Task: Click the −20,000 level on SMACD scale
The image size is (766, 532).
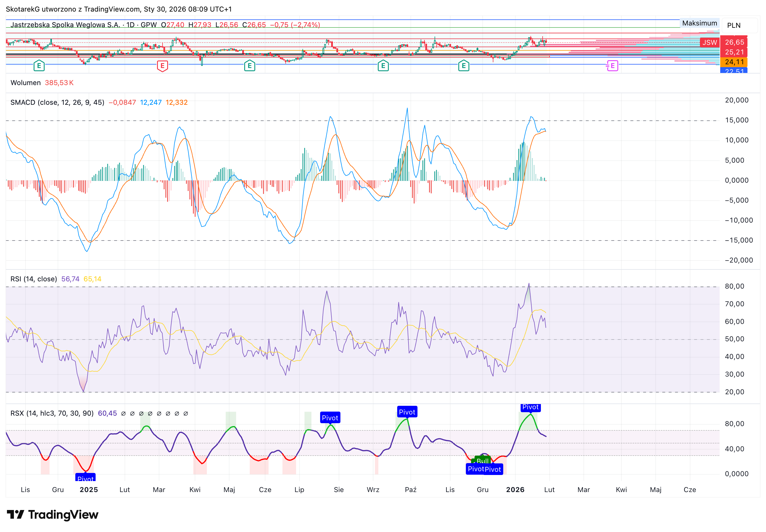Action: 739,260
